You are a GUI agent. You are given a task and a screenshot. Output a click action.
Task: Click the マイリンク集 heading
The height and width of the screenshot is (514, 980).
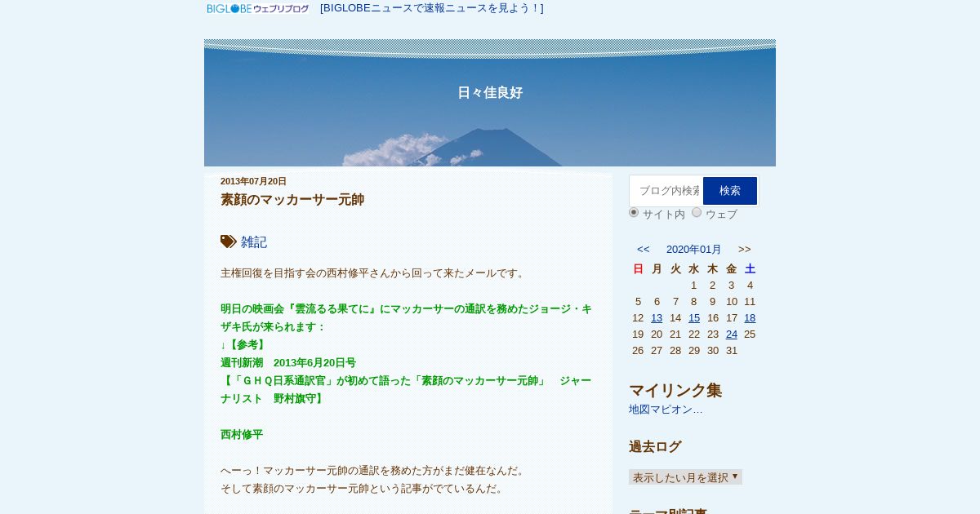pos(675,390)
